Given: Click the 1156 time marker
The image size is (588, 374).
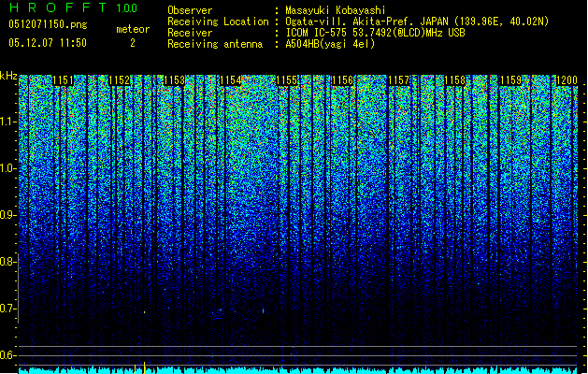Looking at the screenshot, I should coord(343,80).
